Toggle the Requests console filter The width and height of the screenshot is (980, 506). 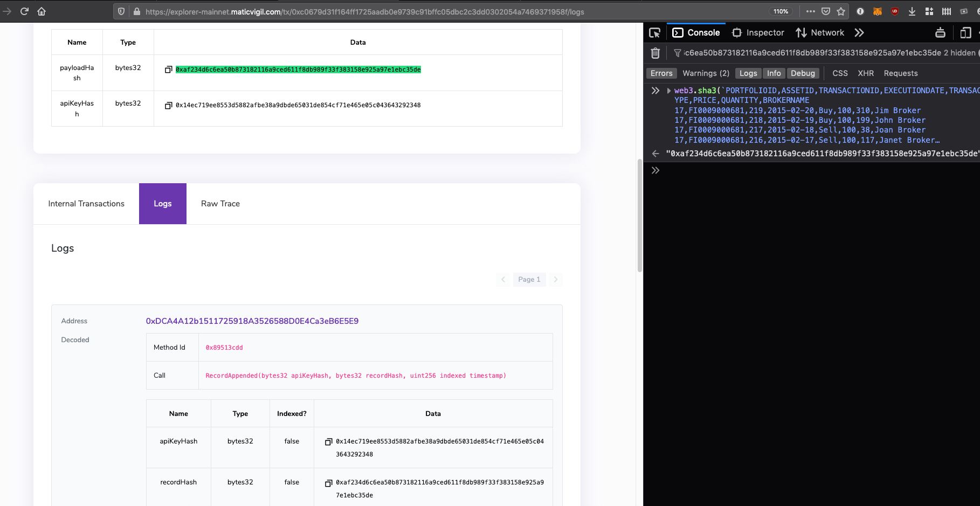pos(901,73)
